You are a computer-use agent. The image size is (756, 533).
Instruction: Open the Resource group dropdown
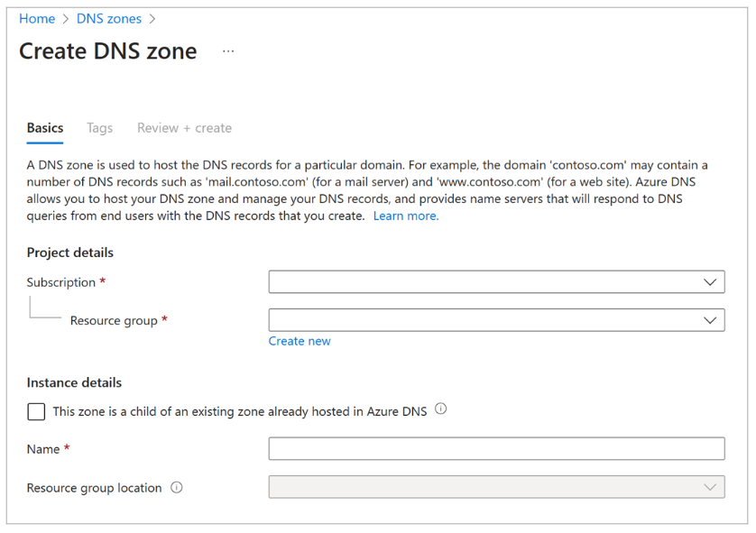click(x=496, y=319)
